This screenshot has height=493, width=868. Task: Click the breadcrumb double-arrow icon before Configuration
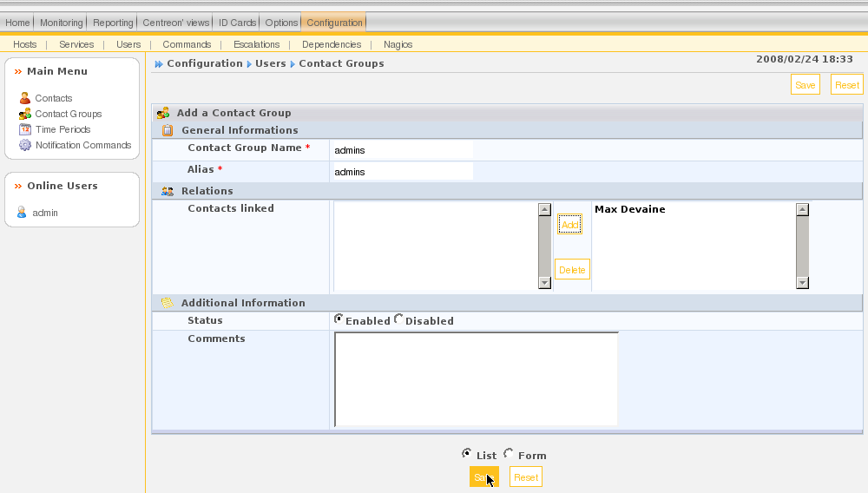tap(159, 64)
